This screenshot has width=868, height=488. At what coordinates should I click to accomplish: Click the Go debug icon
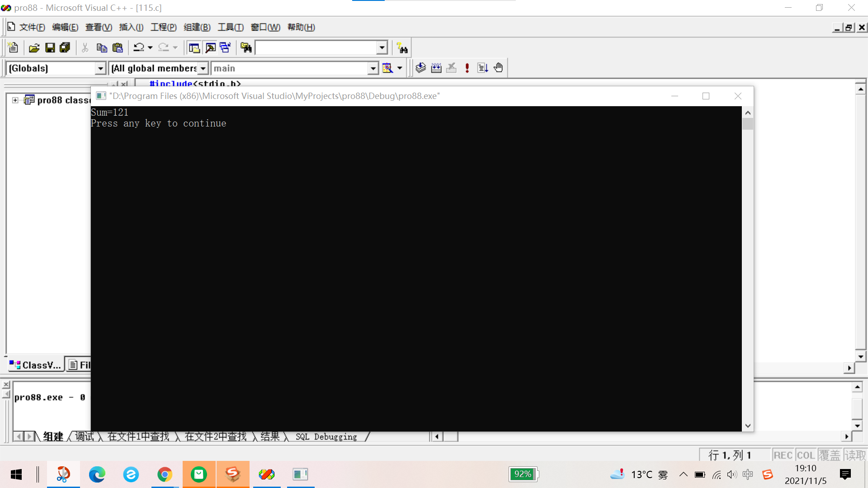coord(482,68)
